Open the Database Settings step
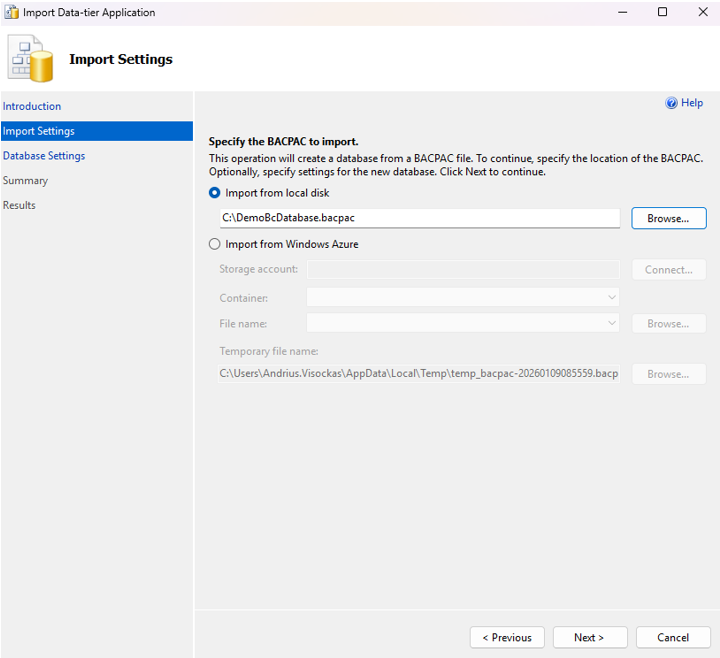720x658 pixels. pyautogui.click(x=44, y=156)
